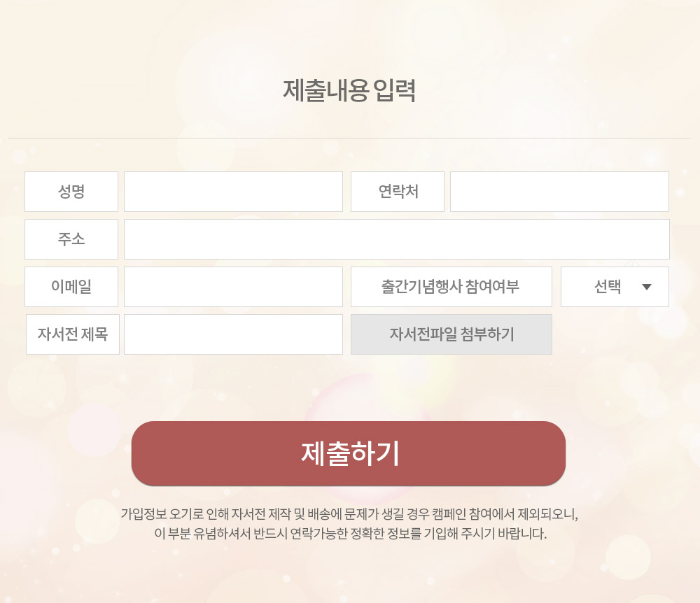700x603 pixels.
Task: Click the 이메일 label box
Action: click(x=71, y=287)
